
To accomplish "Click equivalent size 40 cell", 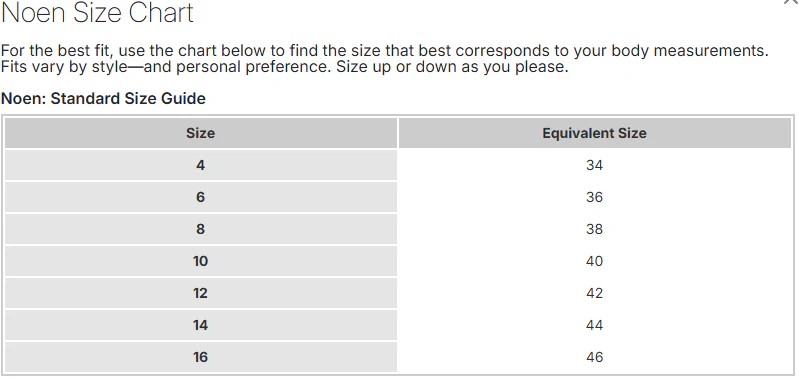I will point(594,261).
